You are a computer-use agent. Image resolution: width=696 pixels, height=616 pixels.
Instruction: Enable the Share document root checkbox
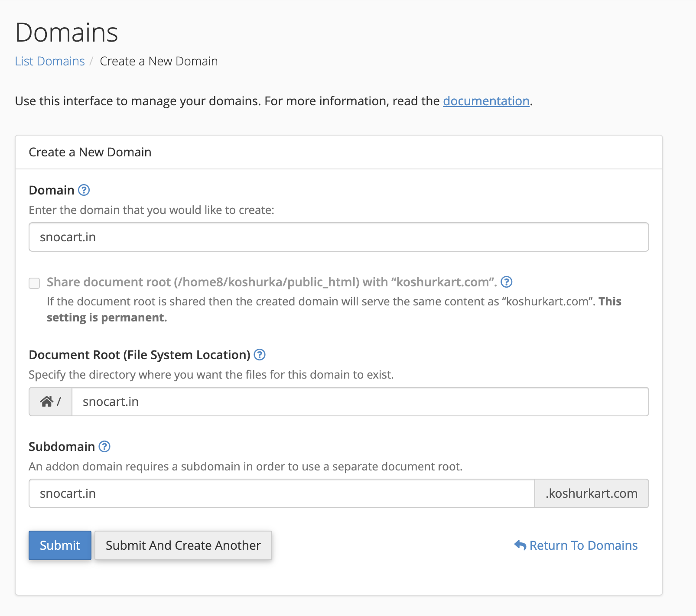pyautogui.click(x=34, y=283)
